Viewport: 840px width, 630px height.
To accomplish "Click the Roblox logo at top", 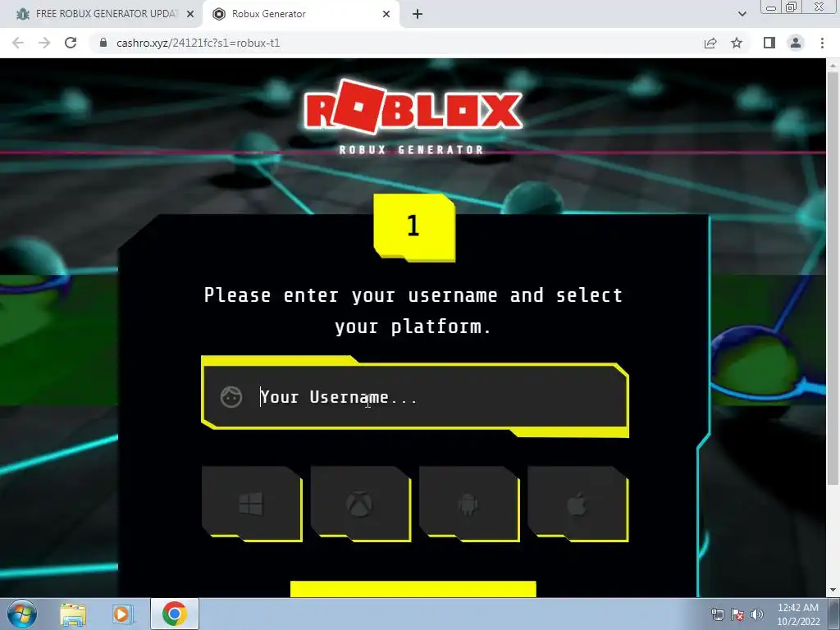I will 413,107.
